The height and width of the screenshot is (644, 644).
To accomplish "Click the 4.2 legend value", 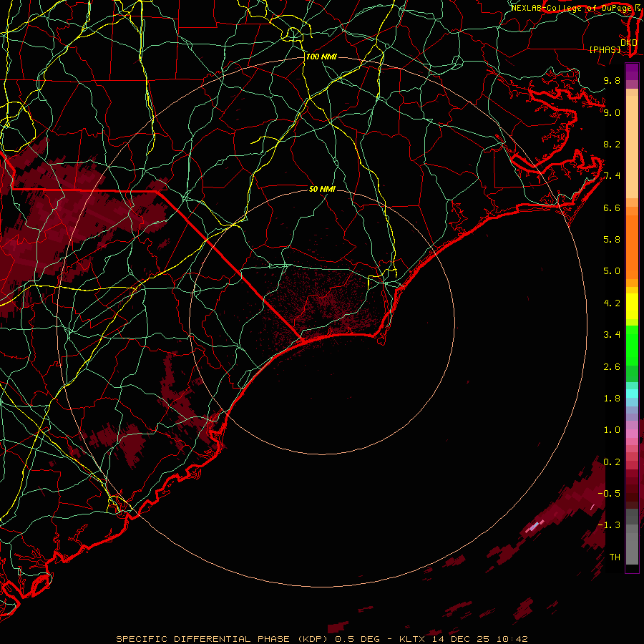I will [612, 303].
